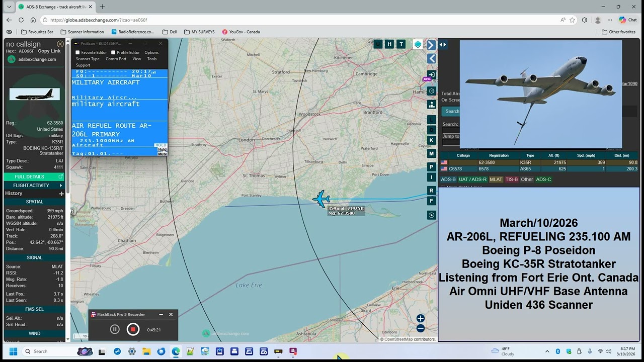
Task: Go to the browser home page
Action: tap(33, 20)
